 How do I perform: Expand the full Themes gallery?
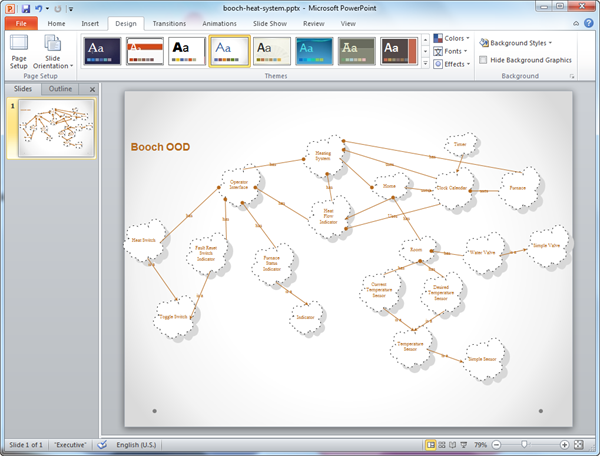[425, 63]
